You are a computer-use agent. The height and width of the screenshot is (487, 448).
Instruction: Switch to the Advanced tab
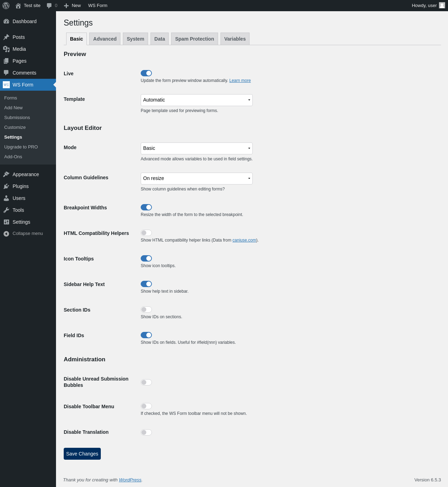pos(105,39)
